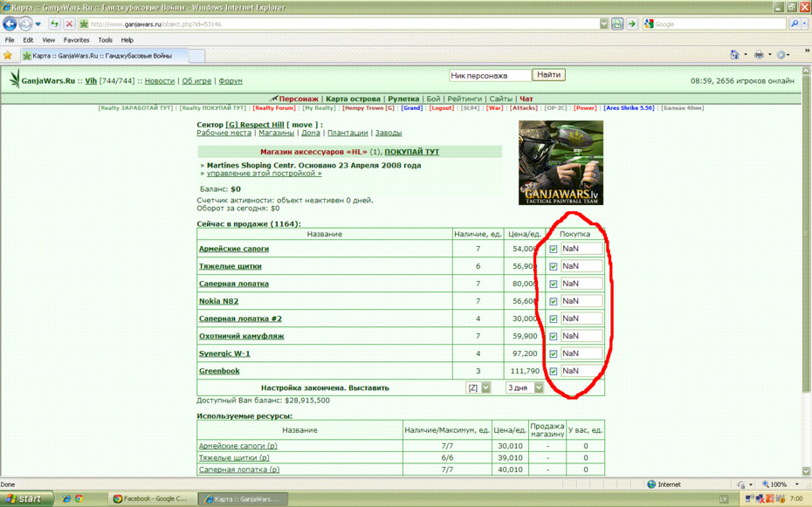Viewport: 812px width, 507px height.
Task: Click the Tools gear toolbar icon
Action: pyautogui.click(x=781, y=54)
